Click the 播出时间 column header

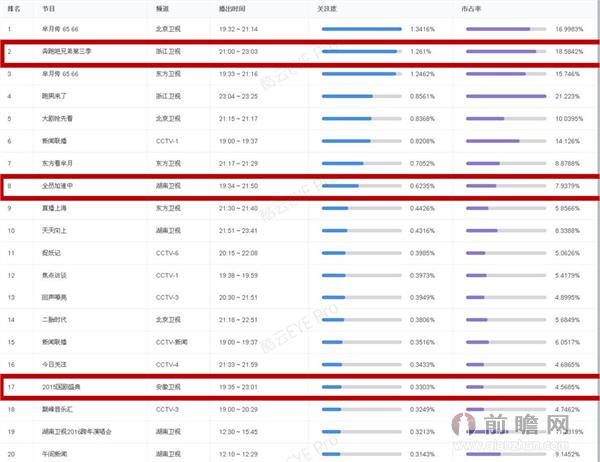232,8
